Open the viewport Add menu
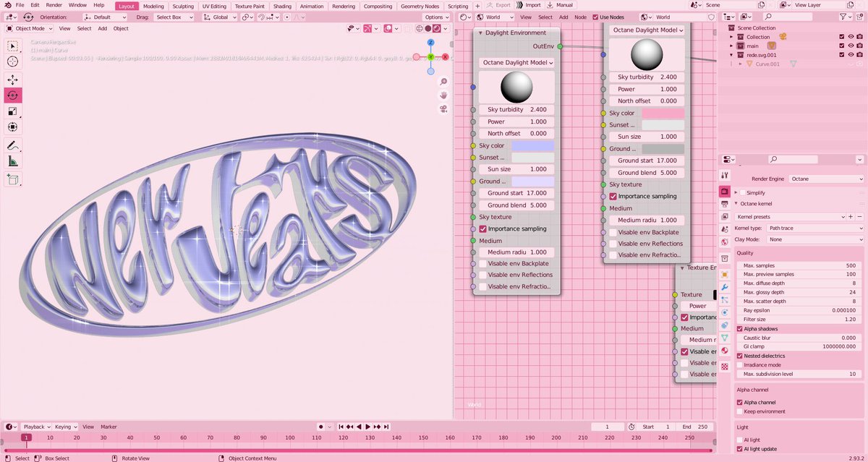 click(x=103, y=28)
